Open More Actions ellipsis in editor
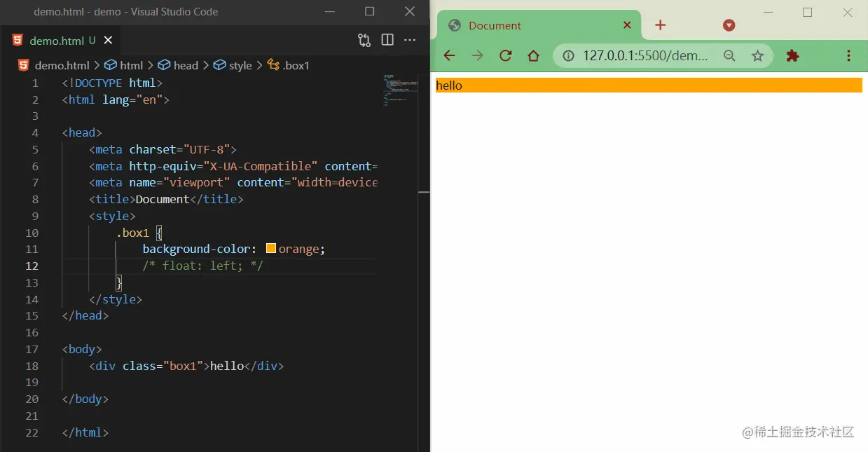The image size is (868, 452). coord(410,40)
